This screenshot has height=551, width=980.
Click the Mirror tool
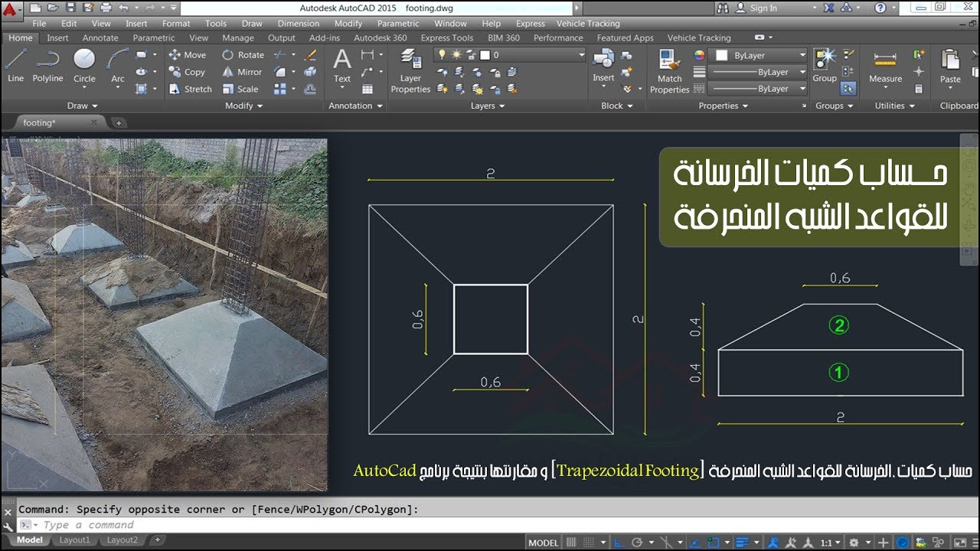tap(242, 72)
